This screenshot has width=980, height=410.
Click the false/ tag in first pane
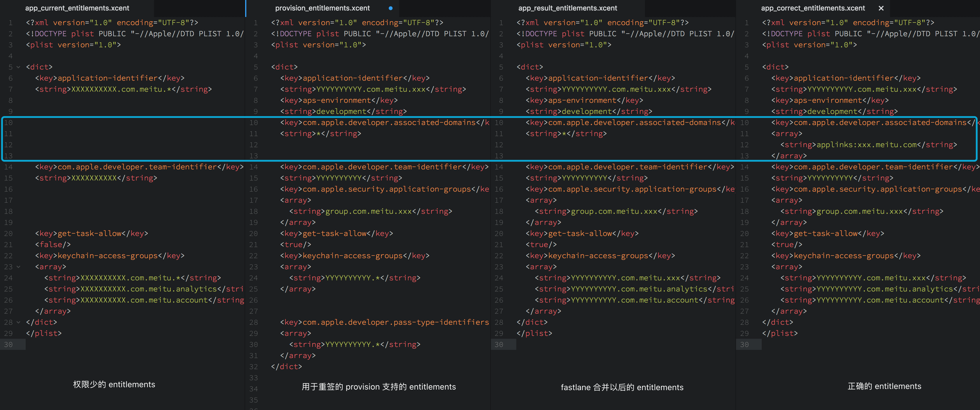coord(53,244)
